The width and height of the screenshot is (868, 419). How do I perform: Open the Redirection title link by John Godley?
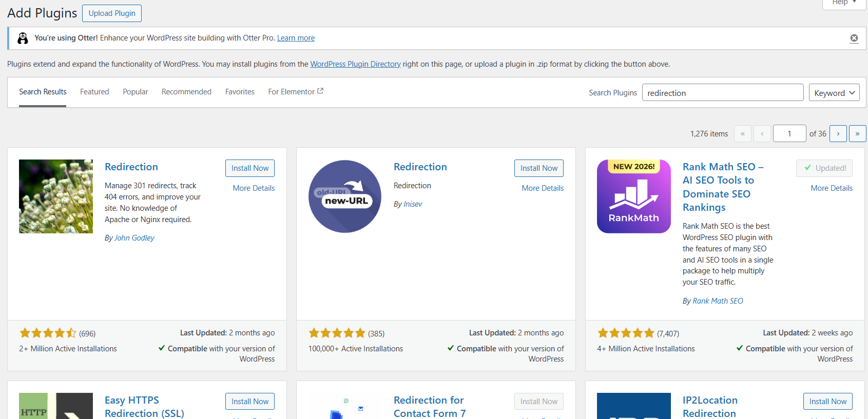click(x=131, y=167)
